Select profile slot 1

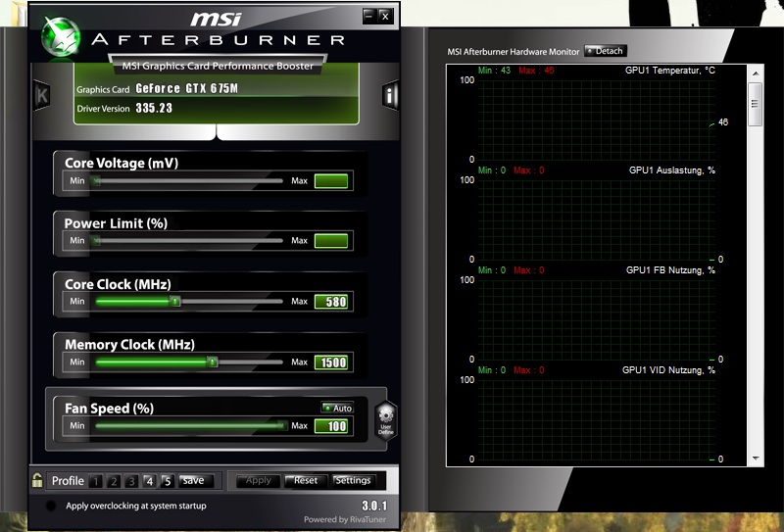click(x=95, y=481)
